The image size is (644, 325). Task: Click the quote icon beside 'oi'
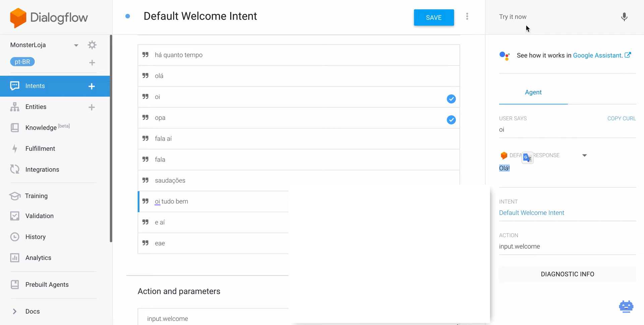145,97
